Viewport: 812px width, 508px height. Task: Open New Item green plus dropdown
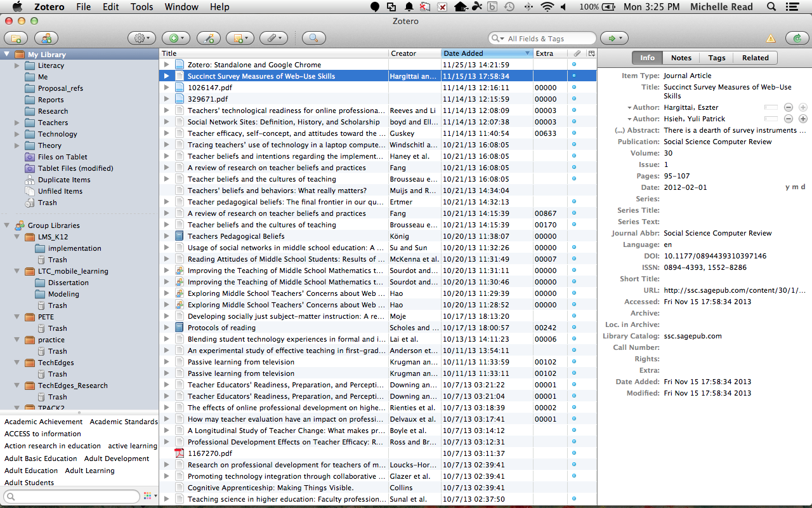point(176,38)
